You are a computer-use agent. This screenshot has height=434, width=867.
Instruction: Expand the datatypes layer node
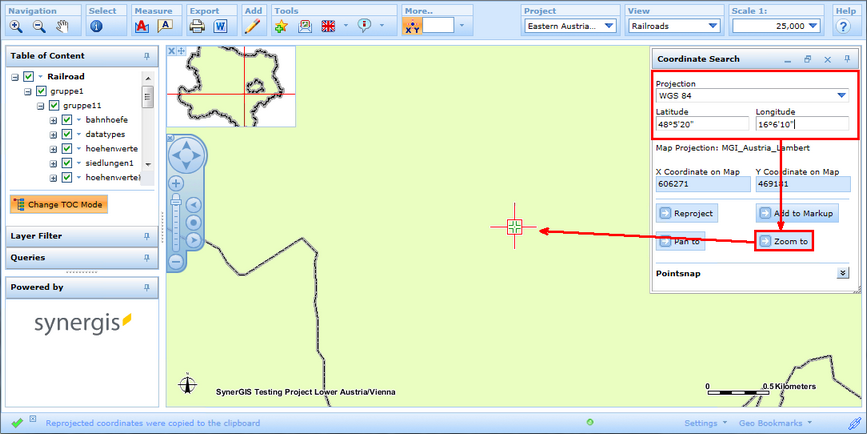click(x=53, y=135)
